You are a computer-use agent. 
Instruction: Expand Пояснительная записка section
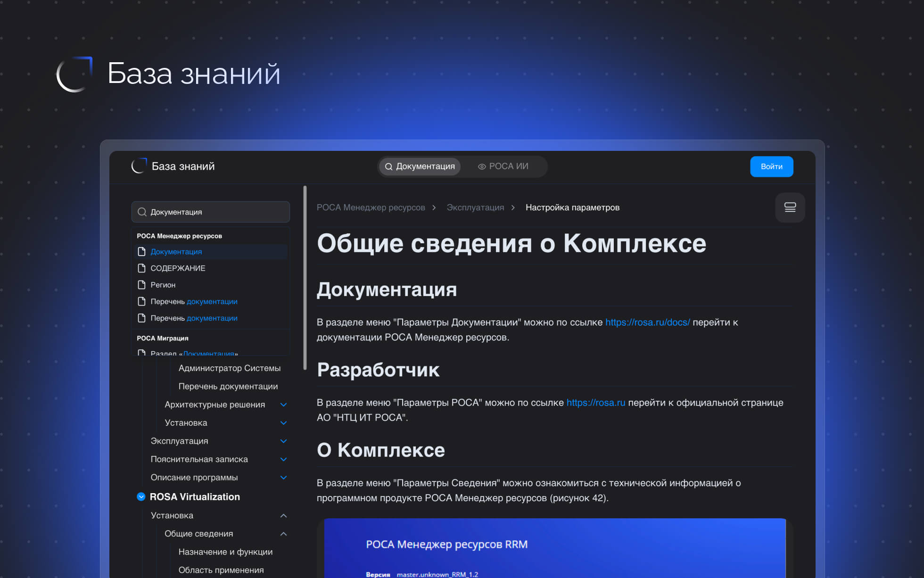point(283,459)
